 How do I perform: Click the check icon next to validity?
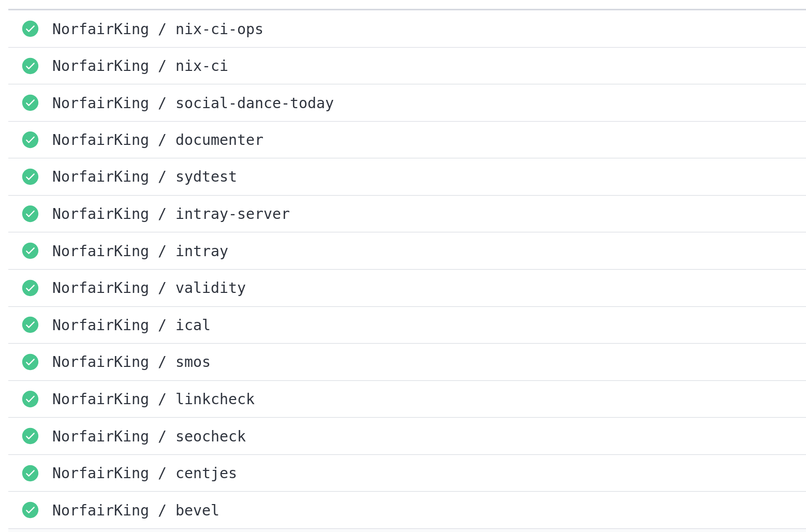pyautogui.click(x=30, y=288)
